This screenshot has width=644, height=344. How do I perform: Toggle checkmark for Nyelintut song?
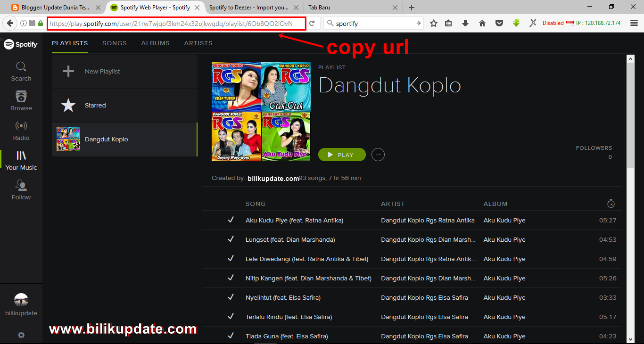point(231,297)
